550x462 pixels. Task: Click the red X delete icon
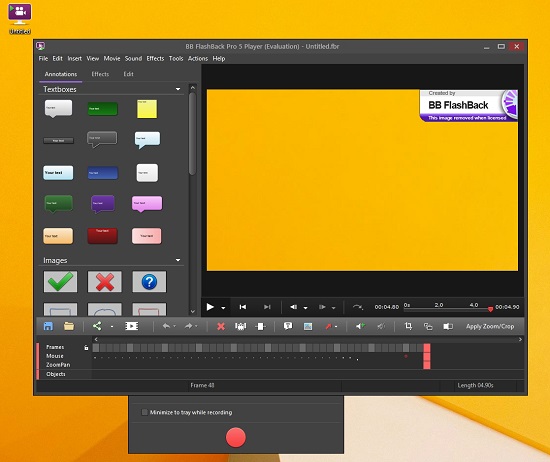coord(221,327)
